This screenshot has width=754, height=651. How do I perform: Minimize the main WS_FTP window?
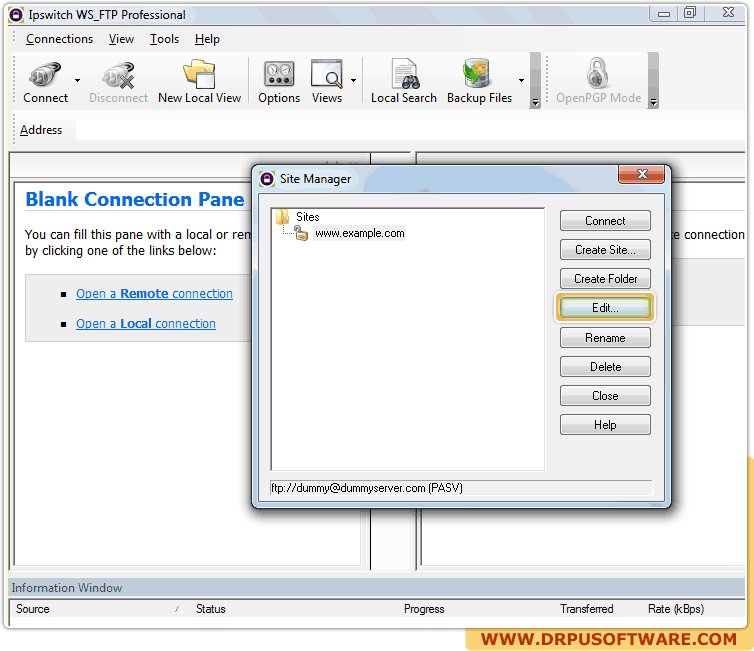coord(664,13)
